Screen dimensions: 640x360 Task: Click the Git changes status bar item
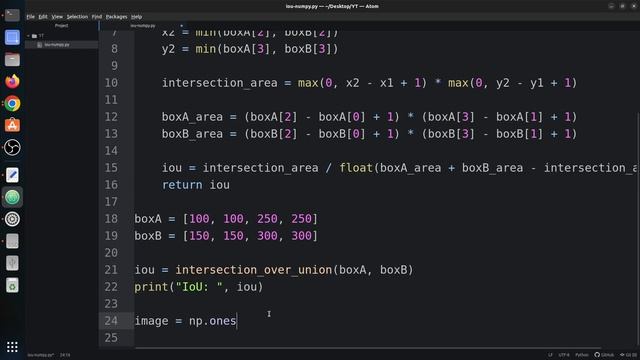[628, 355]
